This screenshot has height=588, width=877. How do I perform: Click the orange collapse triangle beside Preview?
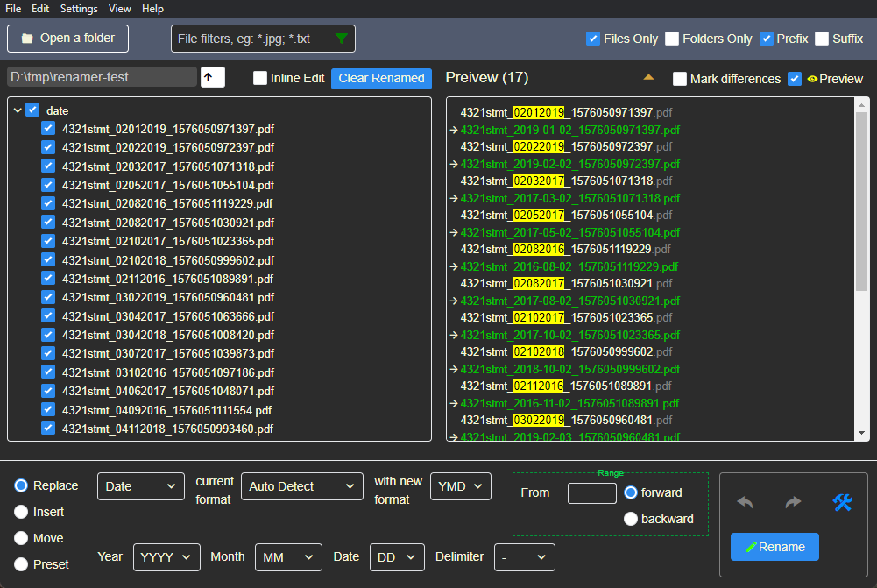(x=648, y=78)
